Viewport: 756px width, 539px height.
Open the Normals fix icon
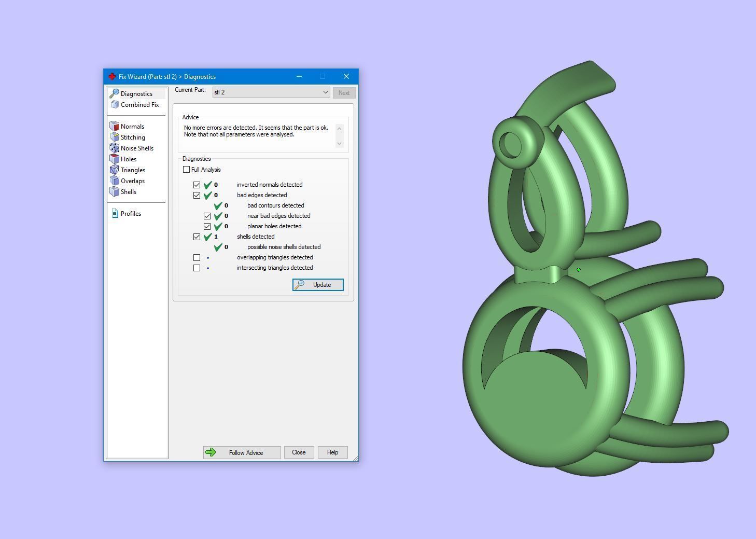pyautogui.click(x=115, y=127)
